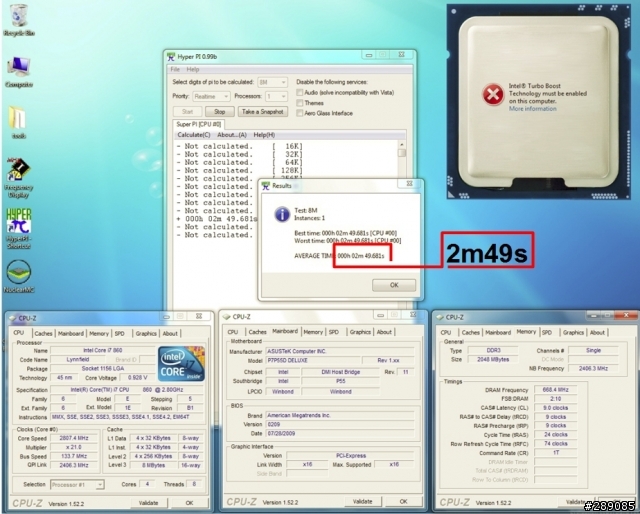Toggle the Aero Glass Interface checkbox
The width and height of the screenshot is (640, 514).
[300, 113]
